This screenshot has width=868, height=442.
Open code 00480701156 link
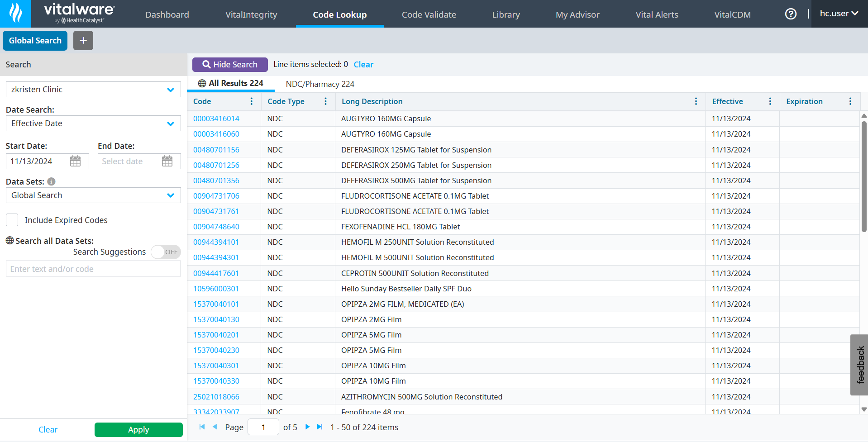[216, 150]
